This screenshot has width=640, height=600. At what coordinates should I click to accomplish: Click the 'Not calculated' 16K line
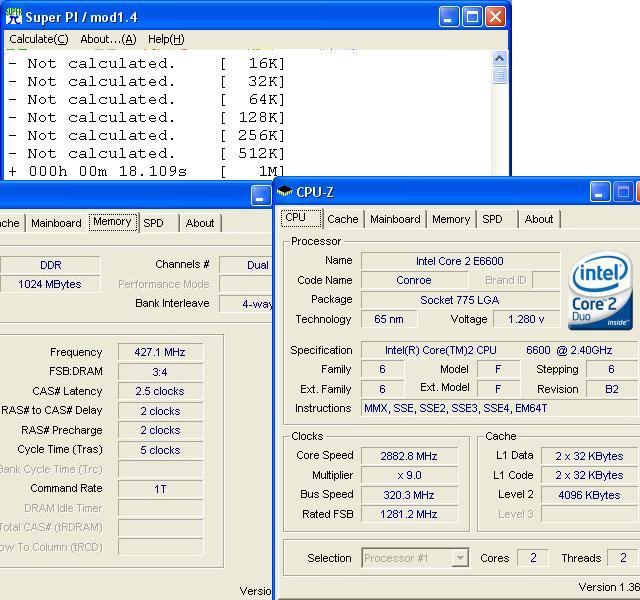tap(147, 63)
